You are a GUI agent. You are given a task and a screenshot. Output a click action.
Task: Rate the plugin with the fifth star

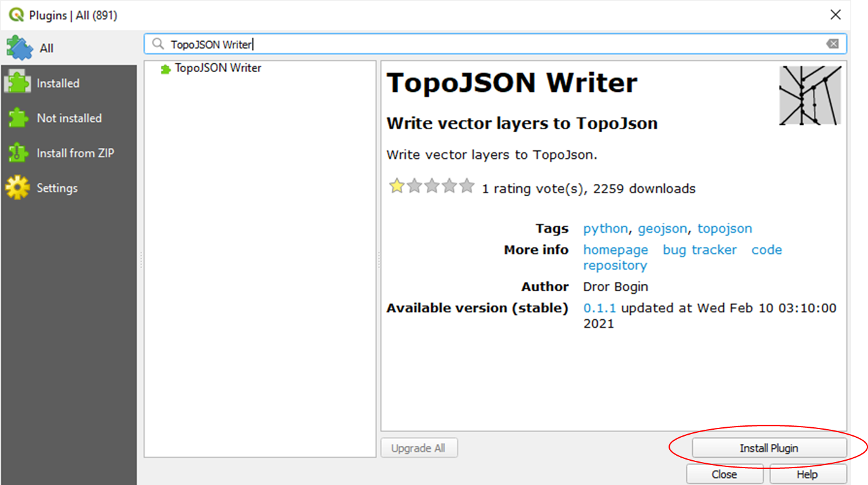467,186
